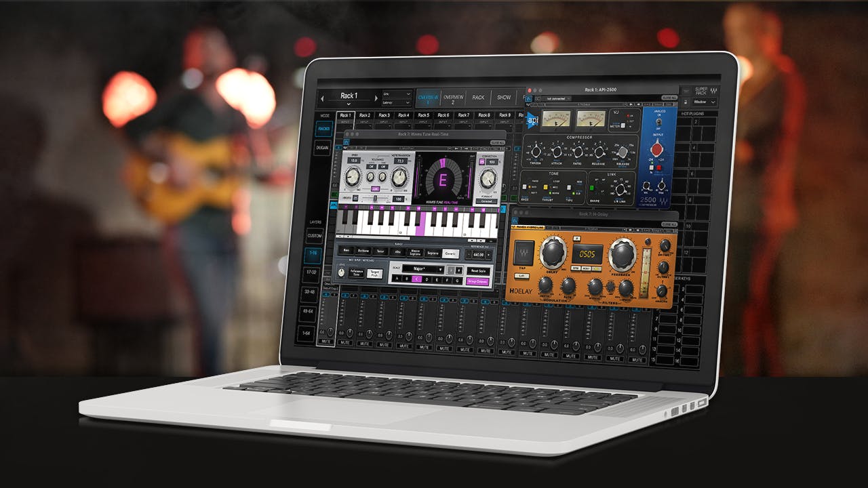
Task: Toggle the C note in the scale row
Action: pos(417,279)
